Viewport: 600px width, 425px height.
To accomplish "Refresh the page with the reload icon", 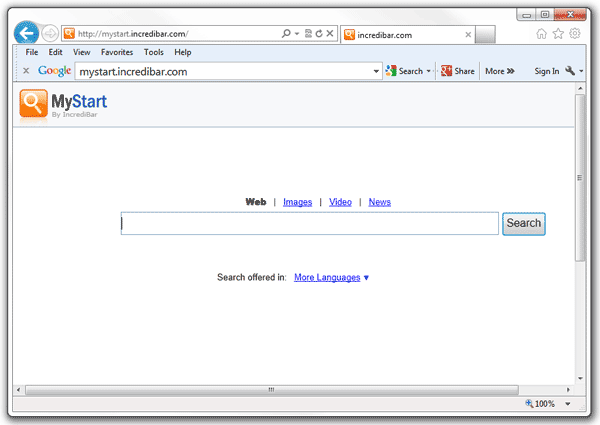I will (x=319, y=34).
